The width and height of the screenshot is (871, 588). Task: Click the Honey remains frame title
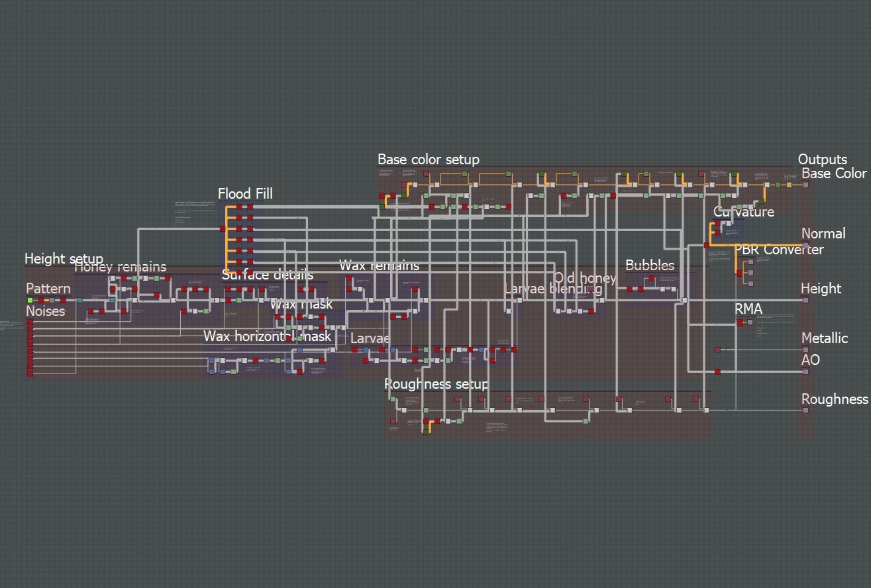click(x=121, y=267)
